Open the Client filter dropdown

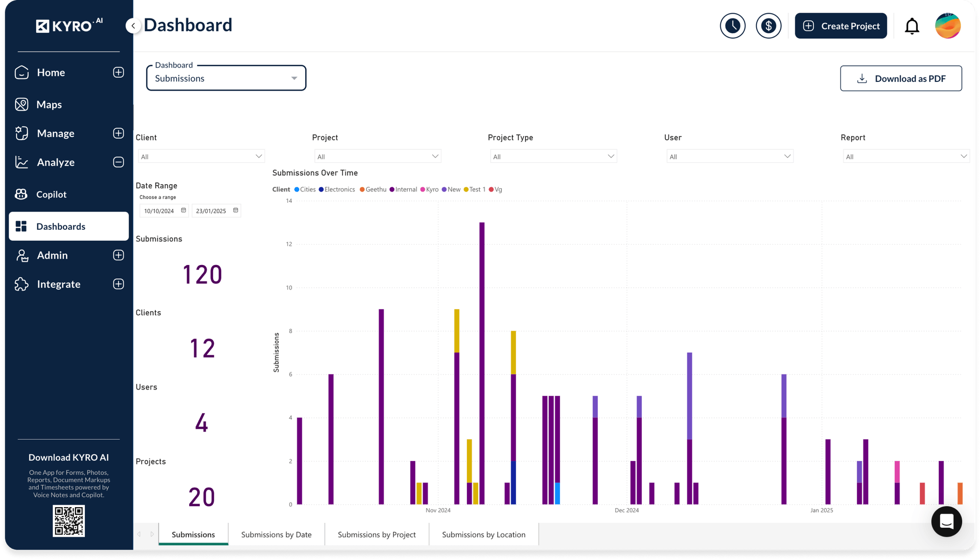pyautogui.click(x=201, y=156)
